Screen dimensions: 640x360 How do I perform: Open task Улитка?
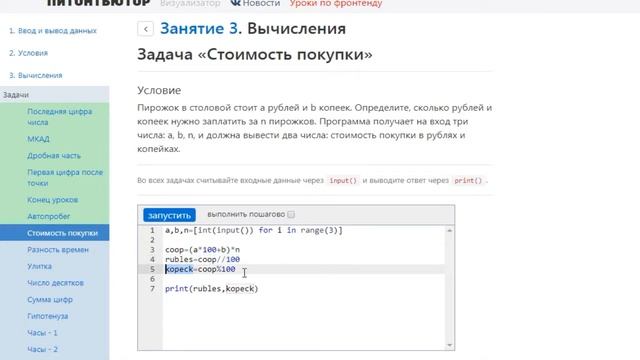click(x=39, y=267)
